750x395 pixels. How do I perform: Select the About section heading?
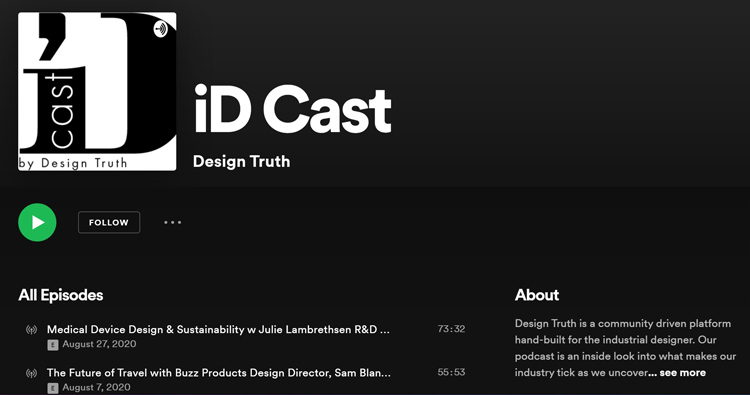point(537,295)
